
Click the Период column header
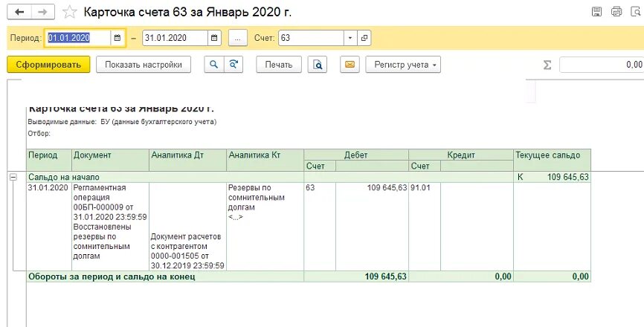pyautogui.click(x=49, y=160)
